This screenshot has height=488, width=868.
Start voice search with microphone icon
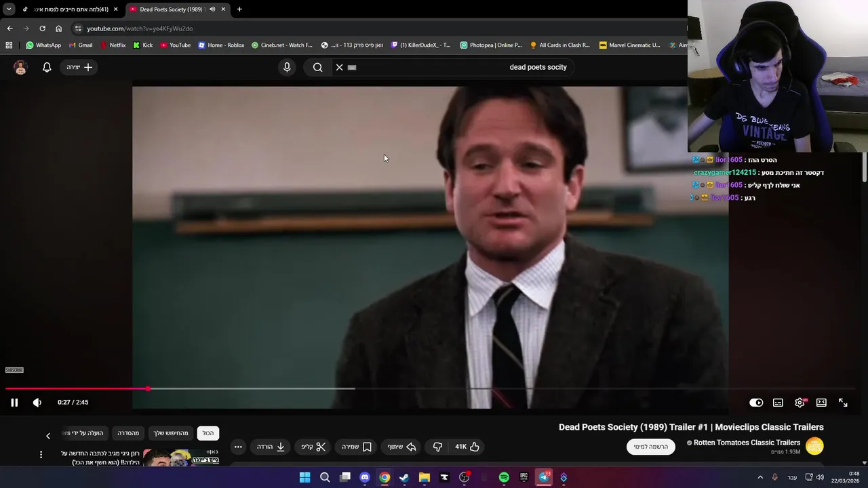click(287, 67)
